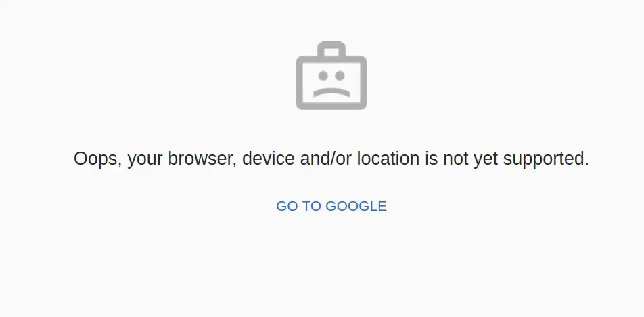Viewport: 644px width, 317px height.
Task: Click the left eye of sad face icon
Action: click(x=323, y=76)
